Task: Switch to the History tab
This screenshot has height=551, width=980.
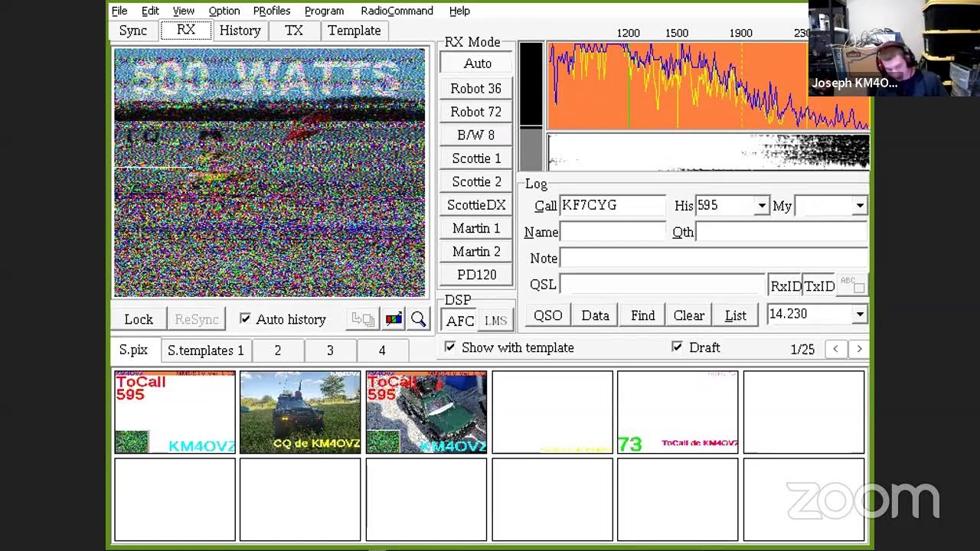Action: coord(240,31)
